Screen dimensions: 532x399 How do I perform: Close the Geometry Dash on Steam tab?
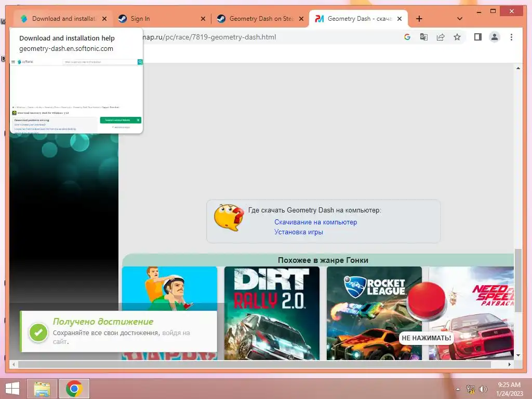coord(301,19)
